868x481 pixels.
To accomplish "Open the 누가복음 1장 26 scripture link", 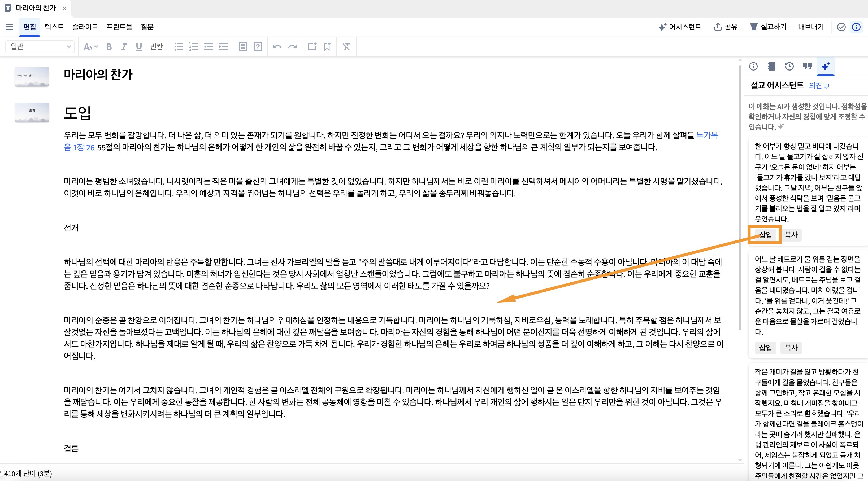I will coord(391,141).
